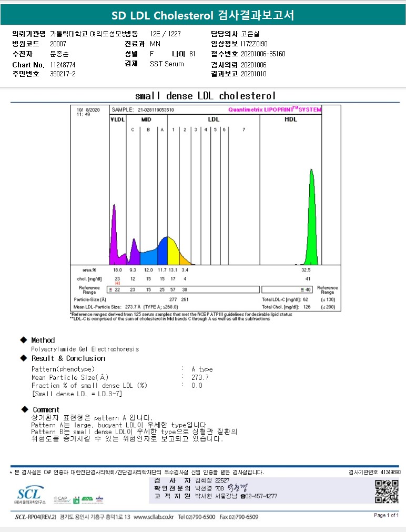Select the Fax 02)790-6509 number
This screenshot has height=532, width=406.
(x=239, y=517)
